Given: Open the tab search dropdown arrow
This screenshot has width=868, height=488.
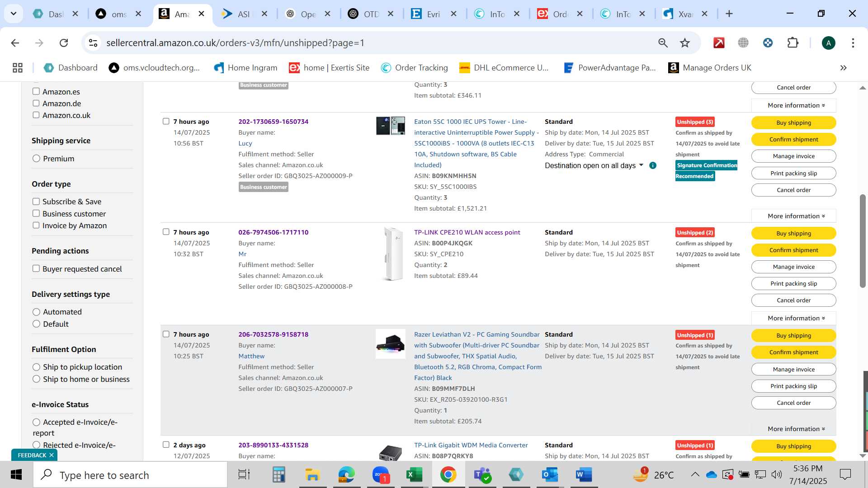Looking at the screenshot, I should 14,14.
